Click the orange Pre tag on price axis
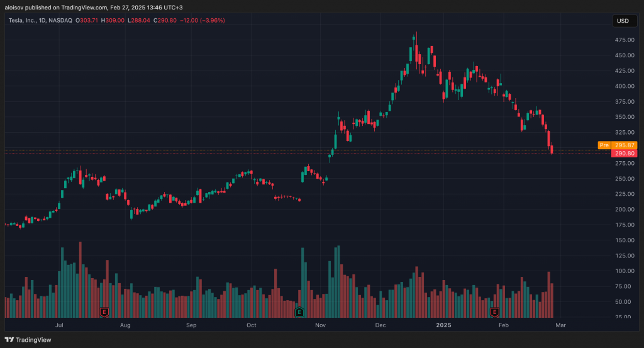 604,145
